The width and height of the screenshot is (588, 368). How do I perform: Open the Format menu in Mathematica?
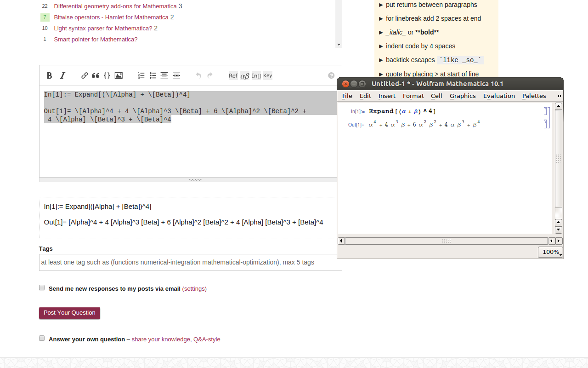click(x=413, y=96)
